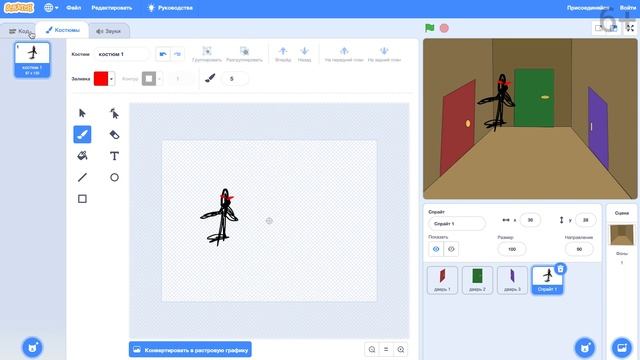Click the green flag to run
Image resolution: width=640 pixels, height=360 pixels.
point(429,28)
